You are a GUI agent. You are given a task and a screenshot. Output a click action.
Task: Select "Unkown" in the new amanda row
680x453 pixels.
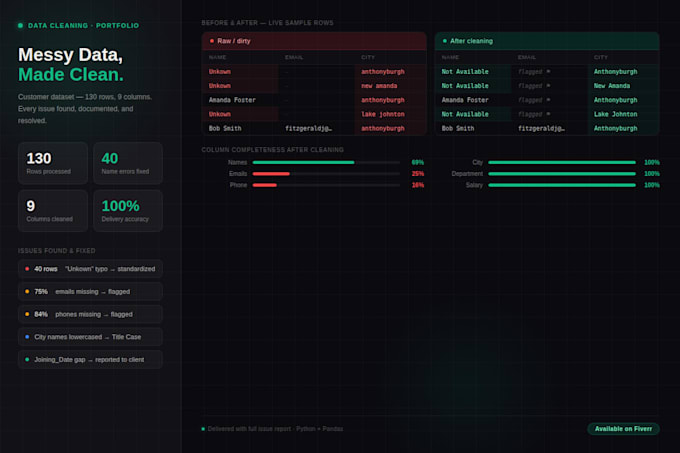(x=219, y=86)
